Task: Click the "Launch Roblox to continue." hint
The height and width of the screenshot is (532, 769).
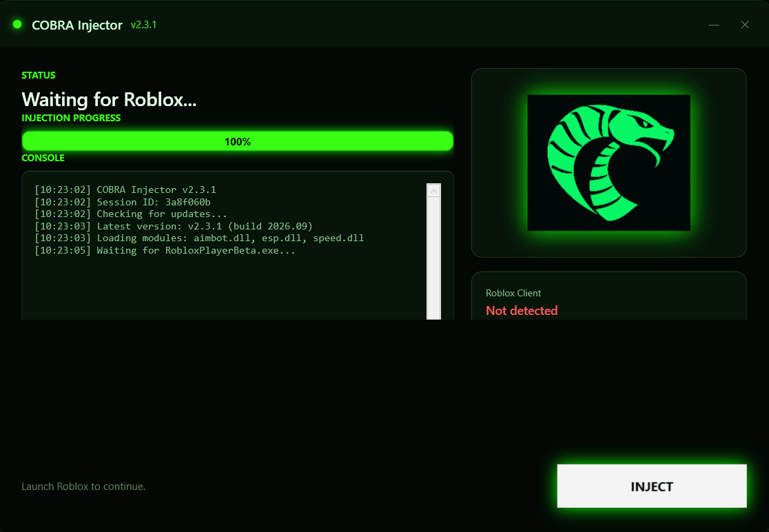Action: tap(83, 487)
